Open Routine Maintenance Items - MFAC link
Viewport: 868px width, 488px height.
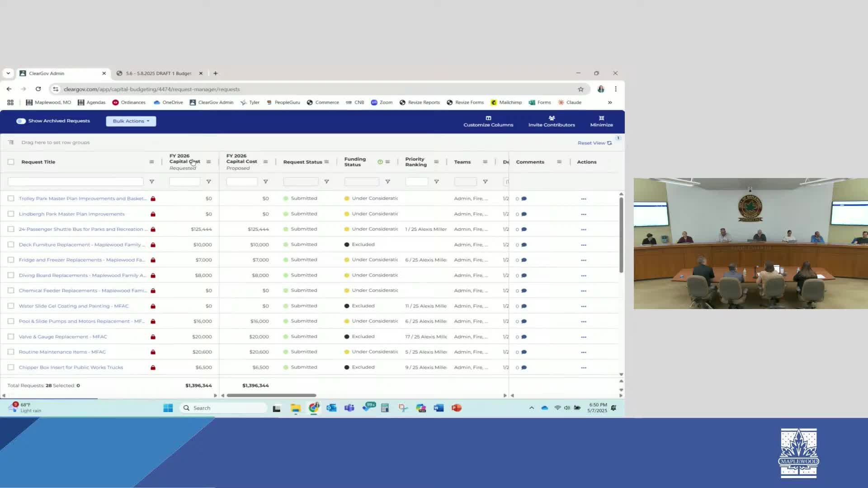point(62,352)
